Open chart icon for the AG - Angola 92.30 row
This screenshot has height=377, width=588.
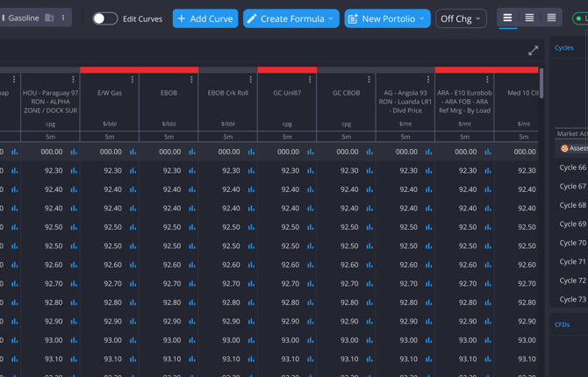[x=428, y=170]
